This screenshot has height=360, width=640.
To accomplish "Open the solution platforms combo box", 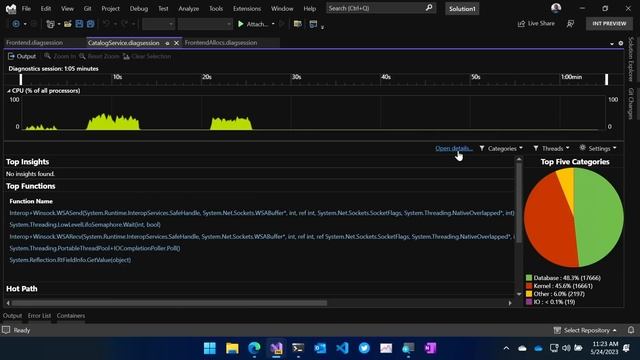I will point(205,24).
